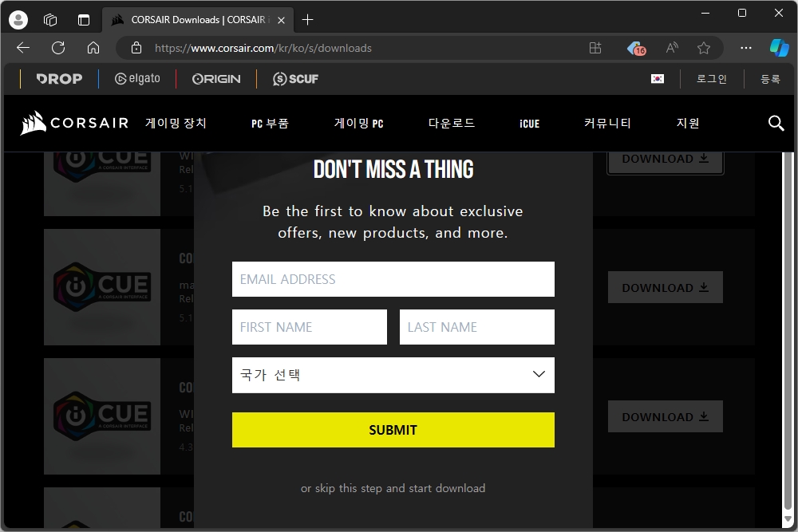798x532 pixels.
Task: Focus the FIRST NAME field
Action: point(310,327)
